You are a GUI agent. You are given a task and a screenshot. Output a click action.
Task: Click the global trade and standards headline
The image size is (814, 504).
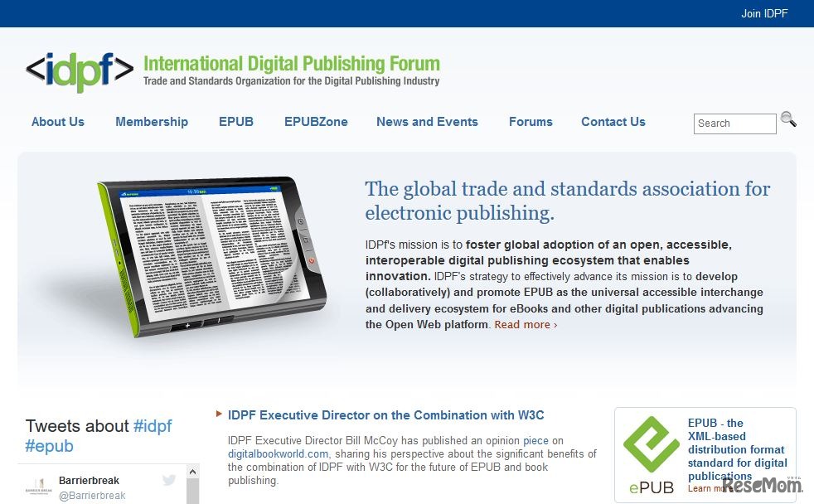568,201
